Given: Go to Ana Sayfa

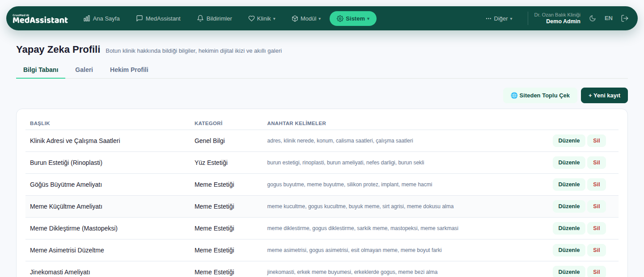Looking at the screenshot, I should (x=102, y=18).
